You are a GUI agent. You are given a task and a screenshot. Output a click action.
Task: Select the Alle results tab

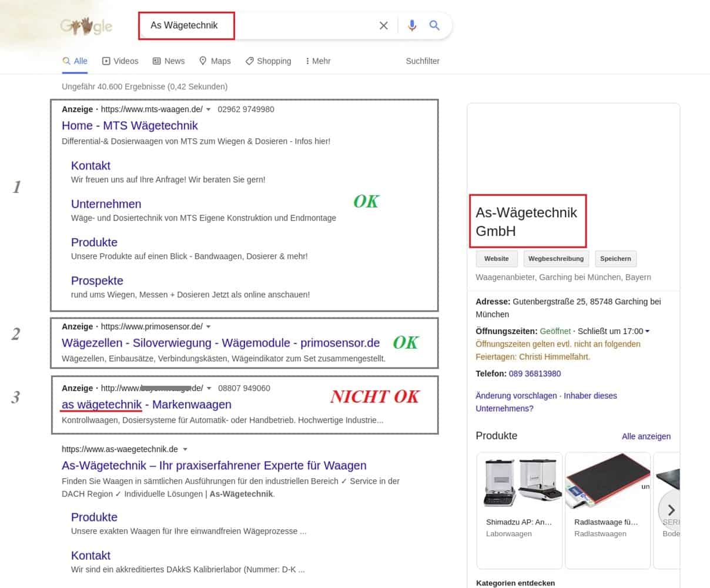[75, 61]
